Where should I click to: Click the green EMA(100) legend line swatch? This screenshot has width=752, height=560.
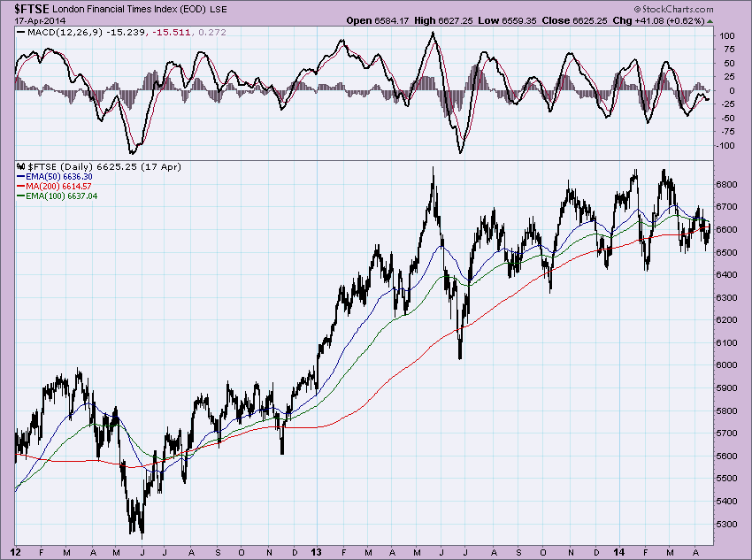tap(21, 196)
